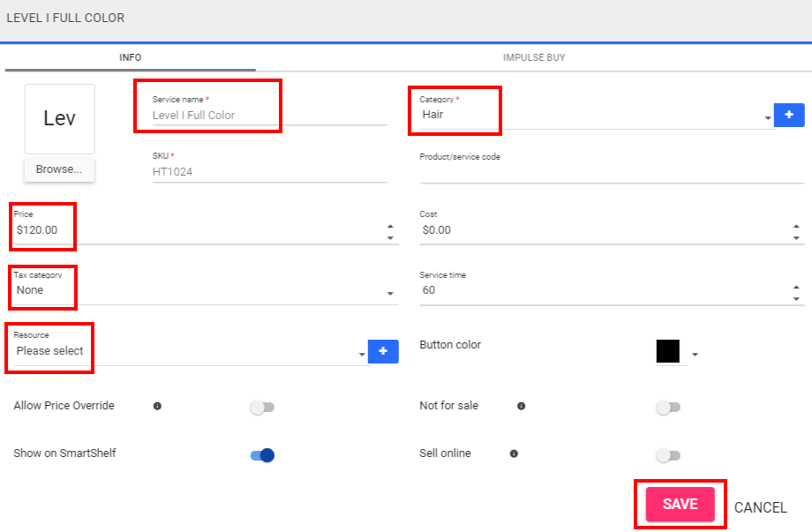The image size is (812, 532).
Task: Turn off Show on SmartShelf toggle
Action: [x=263, y=455]
